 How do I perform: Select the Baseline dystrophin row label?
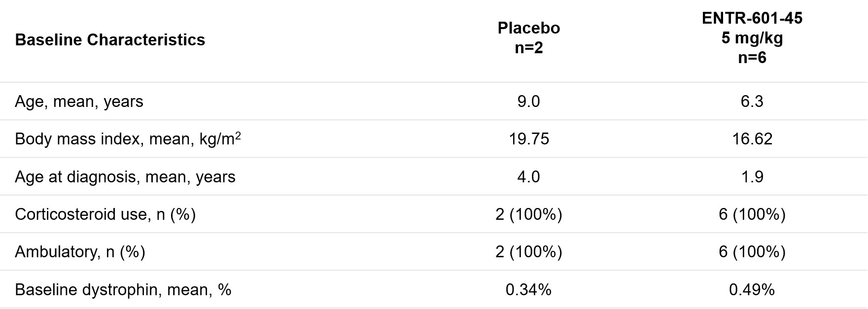click(x=123, y=290)
